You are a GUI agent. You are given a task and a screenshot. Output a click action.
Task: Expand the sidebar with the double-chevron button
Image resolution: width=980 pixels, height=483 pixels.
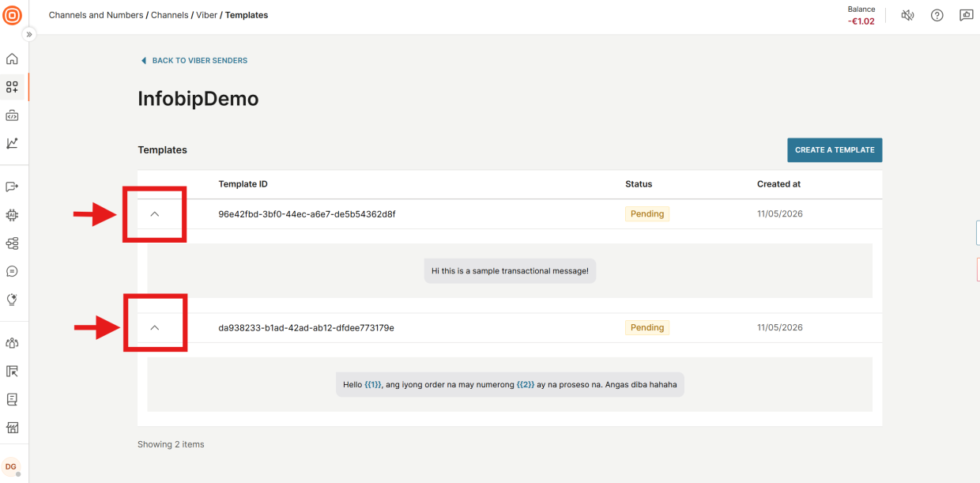pos(29,35)
